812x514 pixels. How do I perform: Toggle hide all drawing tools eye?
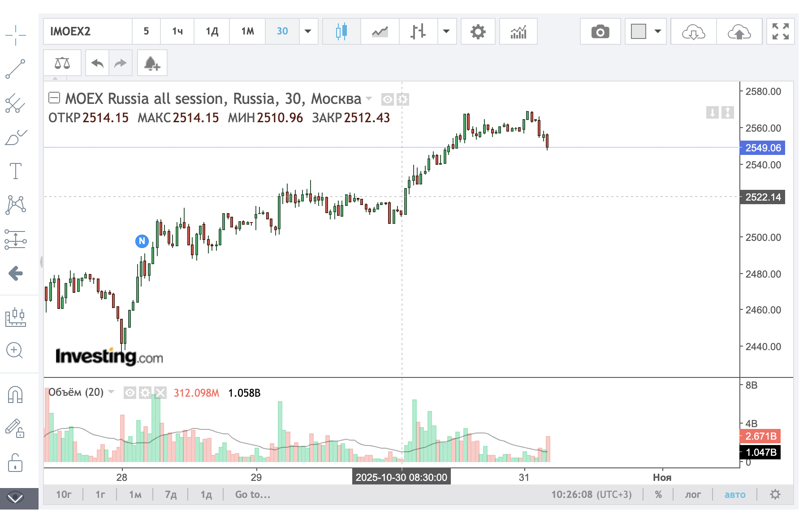15,497
